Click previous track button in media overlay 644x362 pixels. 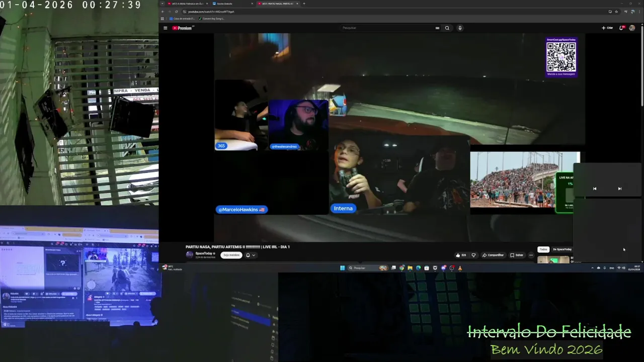coord(595,189)
